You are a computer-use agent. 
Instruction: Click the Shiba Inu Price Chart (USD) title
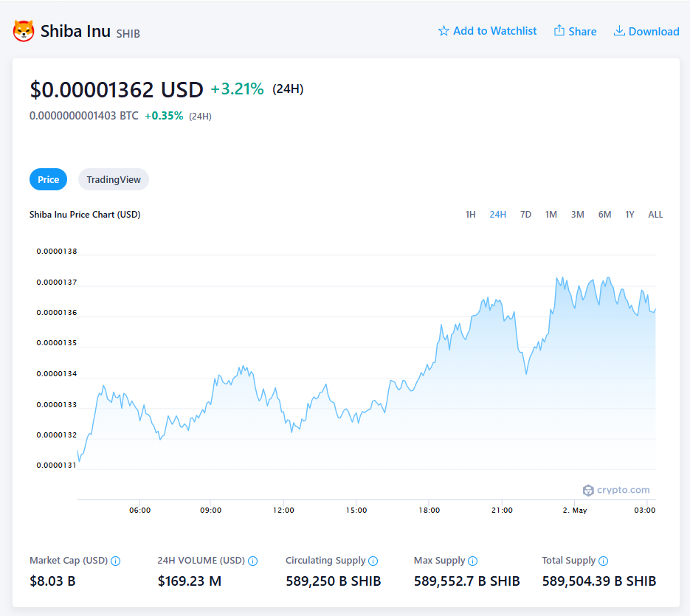click(x=85, y=215)
